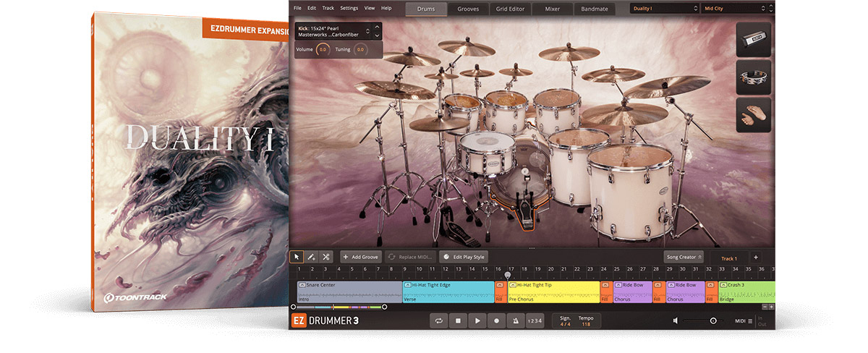Switch to the Grid Editor tab
The image size is (868, 353).
point(510,9)
